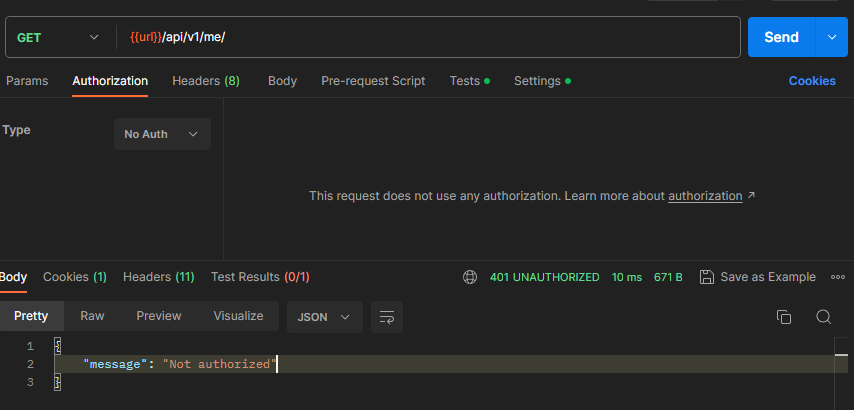
Task: Follow the authorization documentation link
Action: [x=705, y=195]
